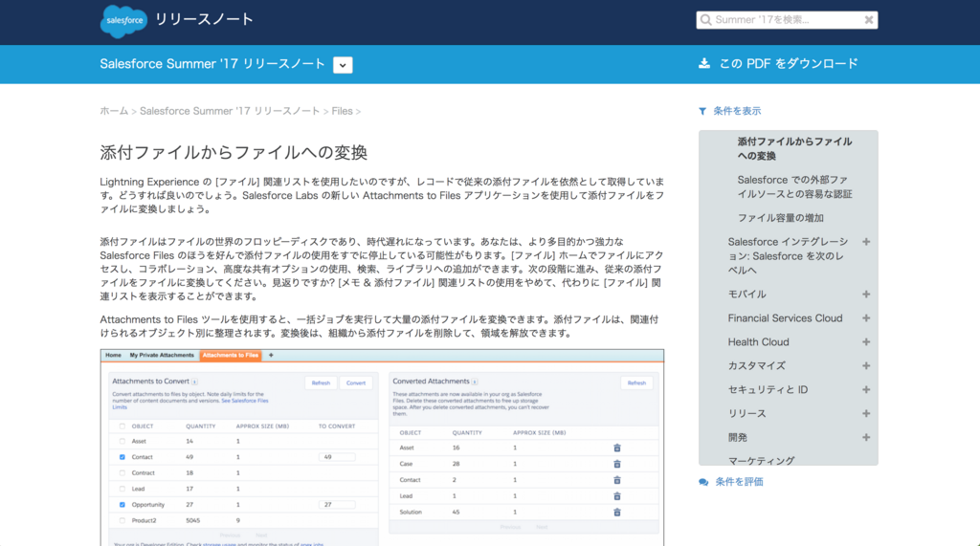Select 添付ファイルからファイルへの変換 in sidebar
The width and height of the screenshot is (980, 546).
click(x=794, y=148)
